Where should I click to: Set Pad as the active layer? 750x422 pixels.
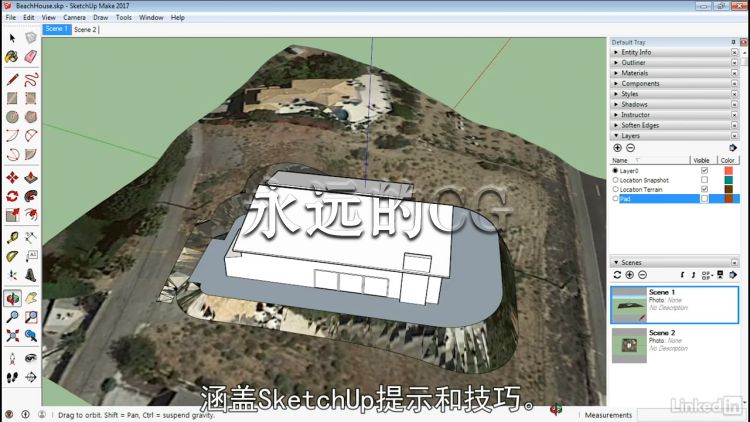615,199
